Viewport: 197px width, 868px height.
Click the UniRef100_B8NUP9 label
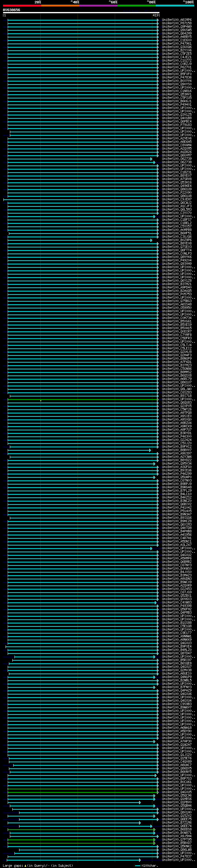coord(177,358)
